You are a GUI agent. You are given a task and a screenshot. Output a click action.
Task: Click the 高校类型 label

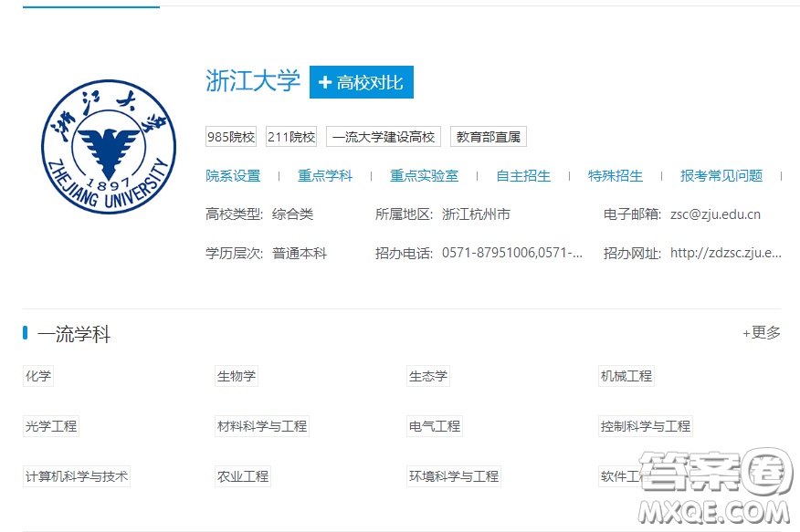tap(234, 214)
